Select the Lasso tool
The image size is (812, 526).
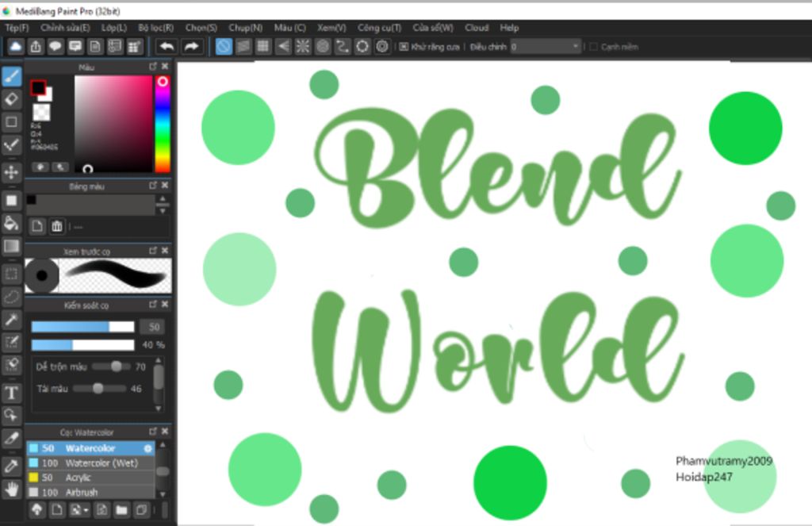(x=11, y=297)
